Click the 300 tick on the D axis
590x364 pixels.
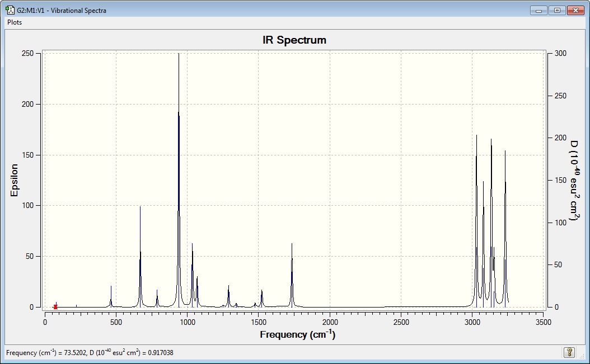coord(560,53)
